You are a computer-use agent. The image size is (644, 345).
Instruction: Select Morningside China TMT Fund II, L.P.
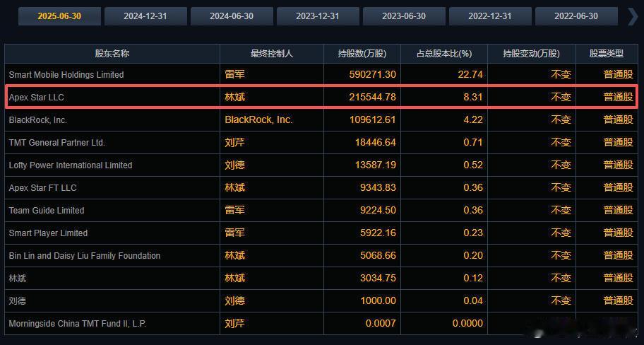click(x=78, y=324)
